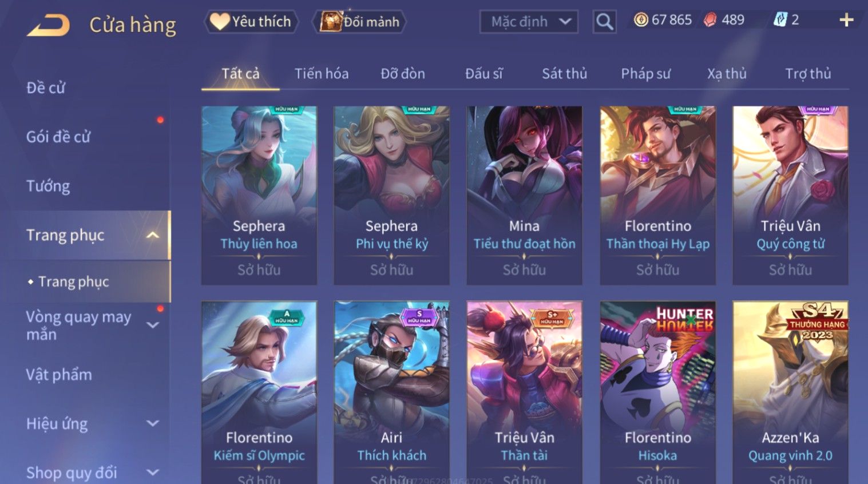
Task: Click the chest icon in Đổi mảnh
Action: 331,22
